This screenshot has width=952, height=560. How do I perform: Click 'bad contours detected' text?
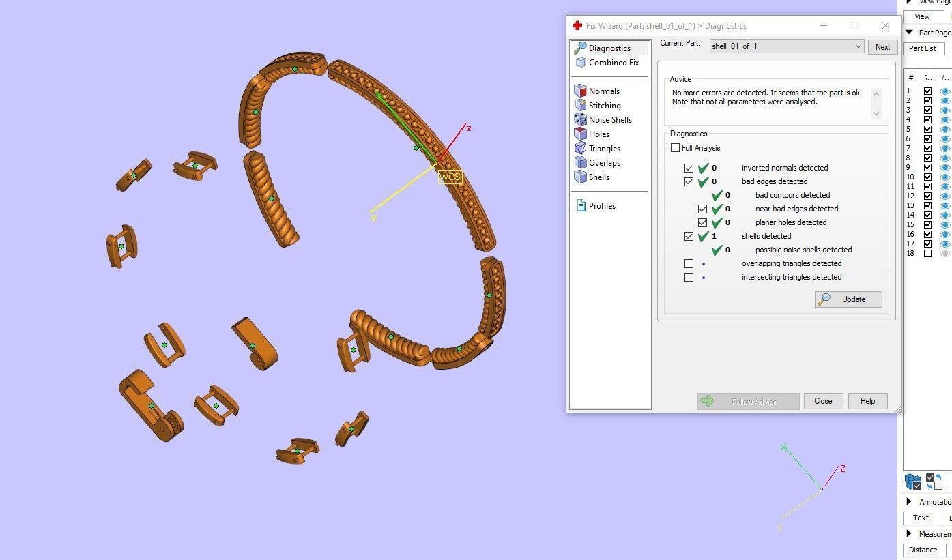coord(792,195)
